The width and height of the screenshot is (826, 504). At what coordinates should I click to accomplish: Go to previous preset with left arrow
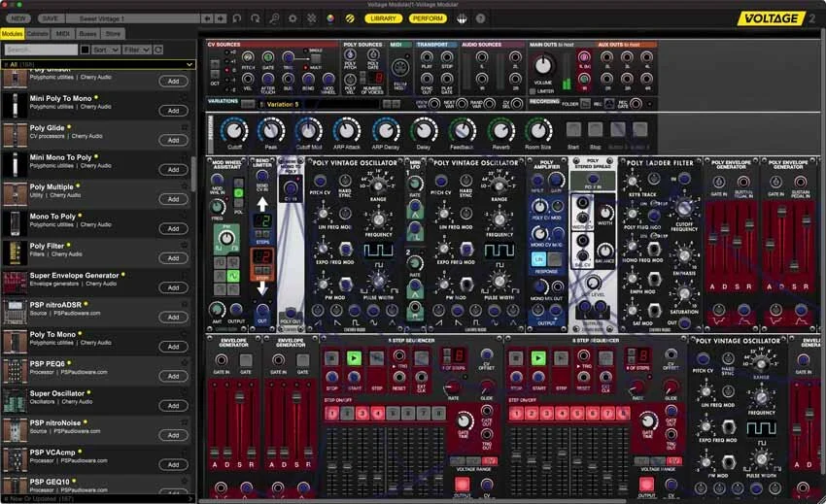207,18
